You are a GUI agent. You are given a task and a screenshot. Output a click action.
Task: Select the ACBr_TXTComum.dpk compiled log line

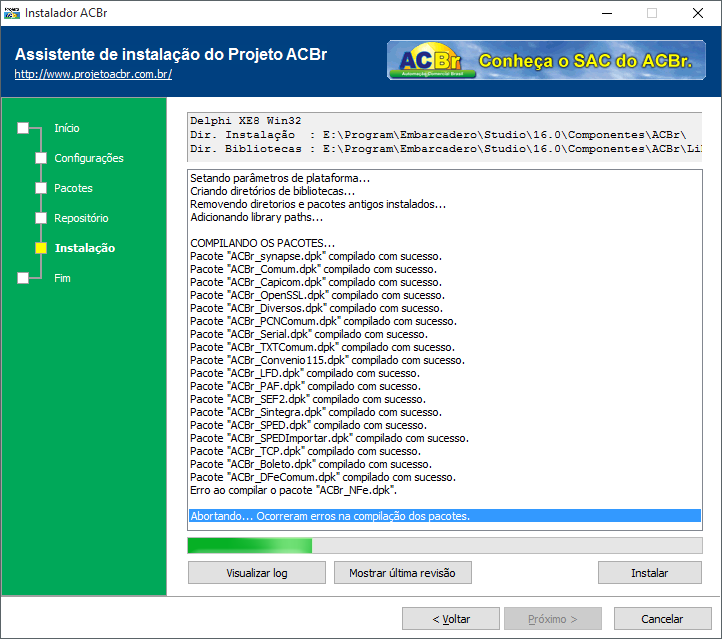(x=322, y=347)
